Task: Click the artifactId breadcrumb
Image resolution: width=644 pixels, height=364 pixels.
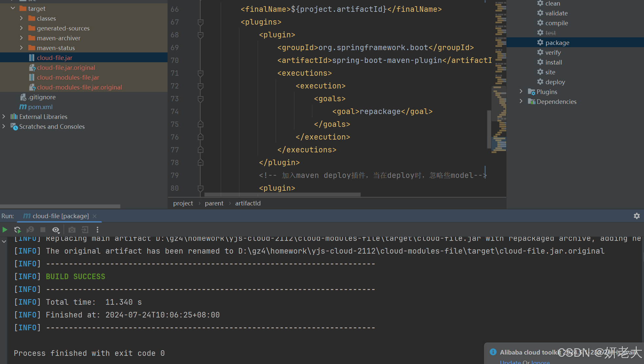Action: (x=248, y=203)
